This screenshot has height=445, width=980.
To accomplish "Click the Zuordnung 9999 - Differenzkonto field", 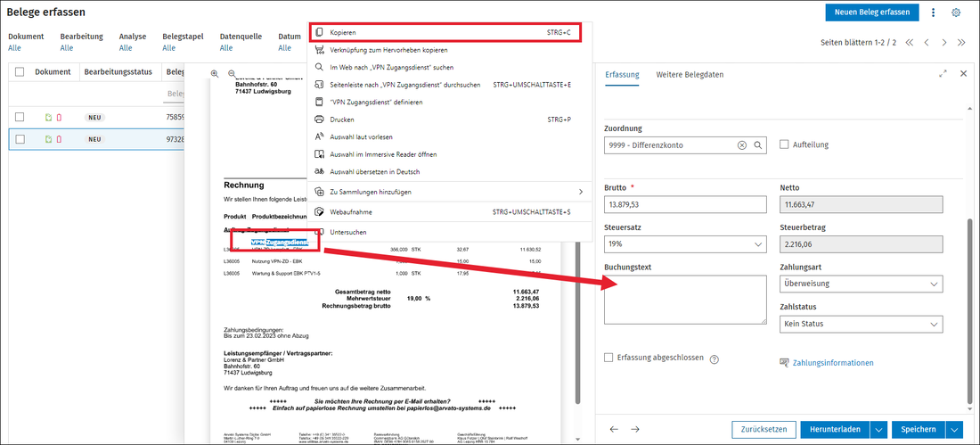I will (685, 145).
